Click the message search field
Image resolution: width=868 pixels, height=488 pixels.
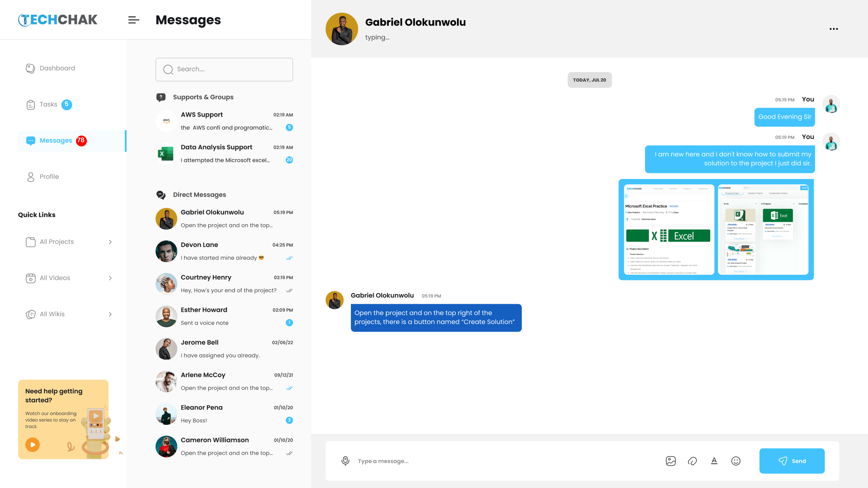pyautogui.click(x=224, y=69)
